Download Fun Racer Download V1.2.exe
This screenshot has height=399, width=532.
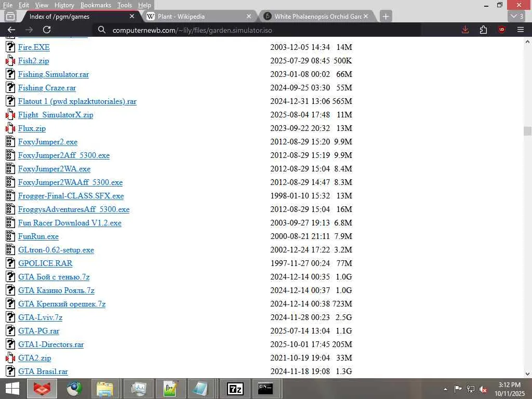tap(70, 223)
